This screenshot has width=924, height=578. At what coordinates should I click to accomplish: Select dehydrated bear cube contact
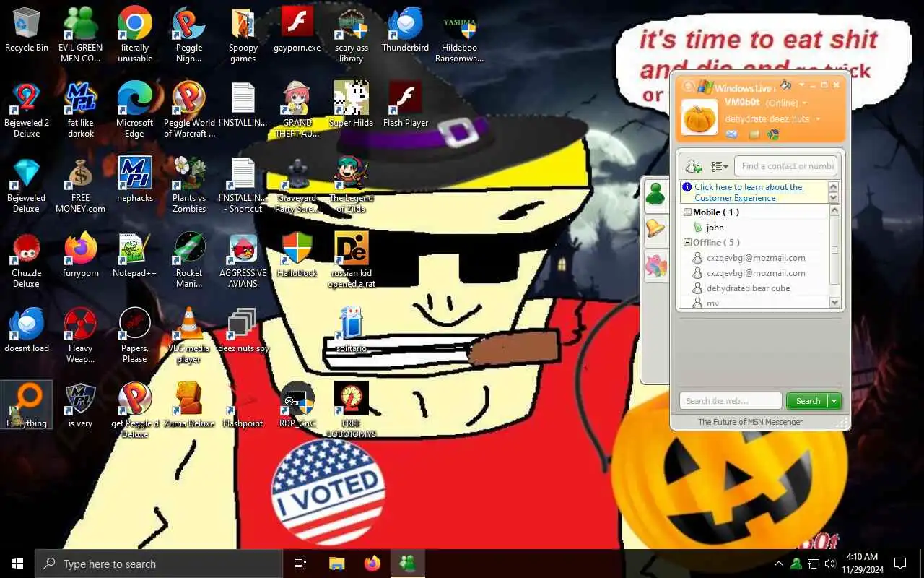pyautogui.click(x=748, y=288)
